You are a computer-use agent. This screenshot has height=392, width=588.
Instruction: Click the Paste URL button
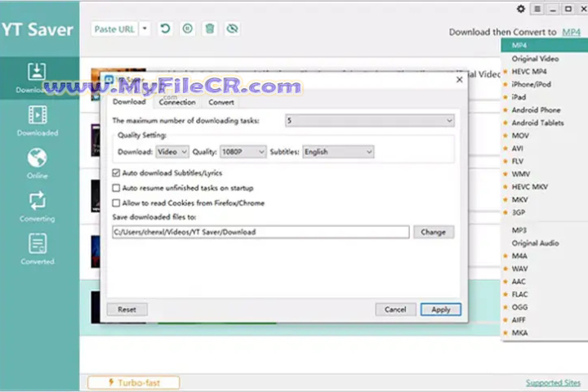click(x=114, y=29)
